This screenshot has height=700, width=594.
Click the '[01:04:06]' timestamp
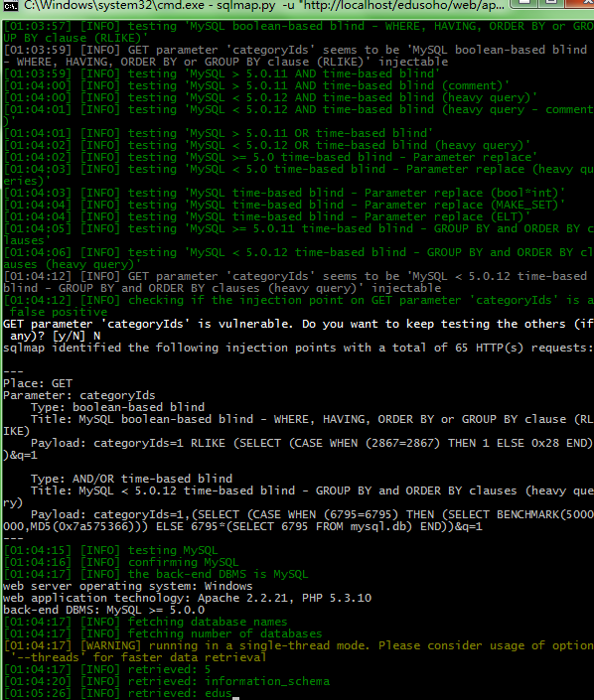[x=38, y=252]
